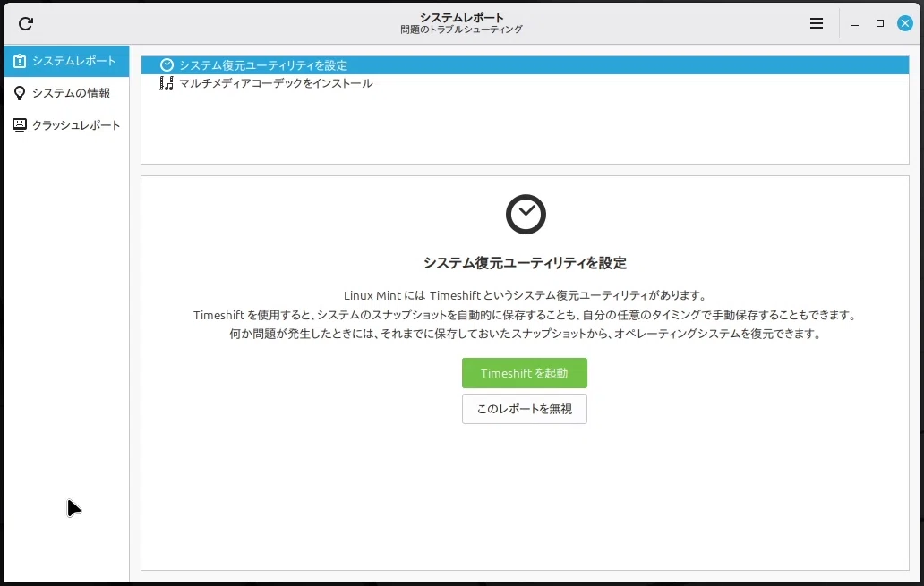Click the film icon beside マルチメディアコーデック

pos(167,83)
